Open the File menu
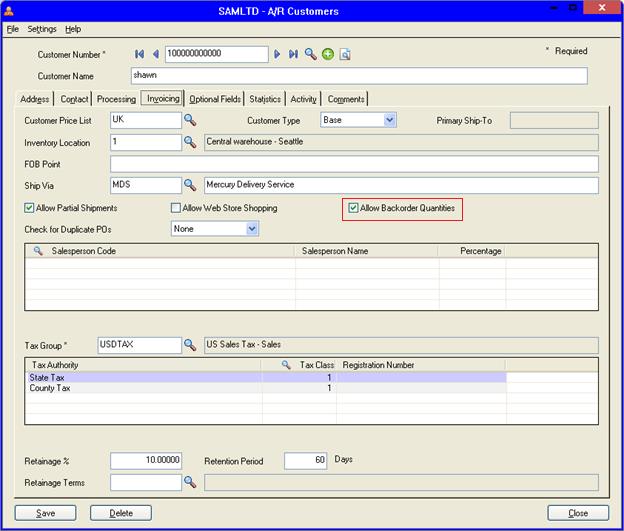624x531 pixels. (x=13, y=29)
